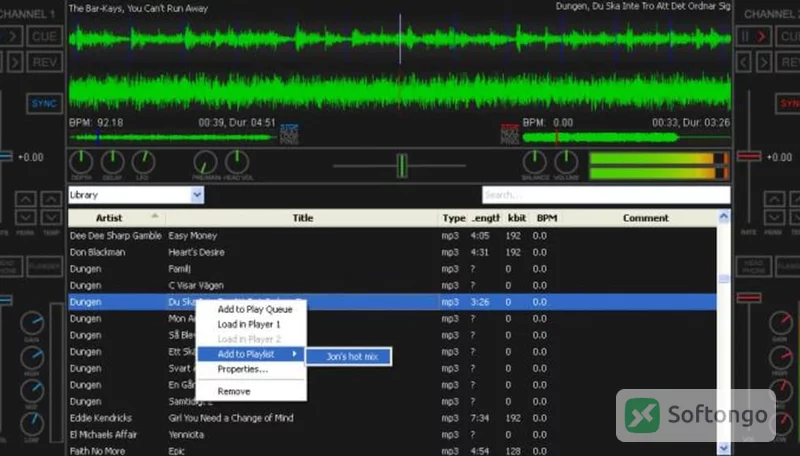Viewport: 800px width, 456px height.
Task: Choose Load in Player 1 from context menu
Action: coord(249,324)
